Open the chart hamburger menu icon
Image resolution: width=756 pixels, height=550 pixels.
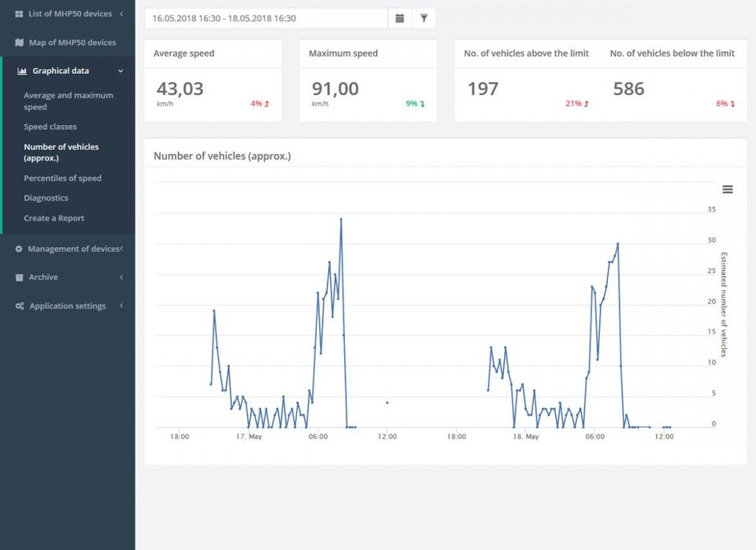click(728, 190)
